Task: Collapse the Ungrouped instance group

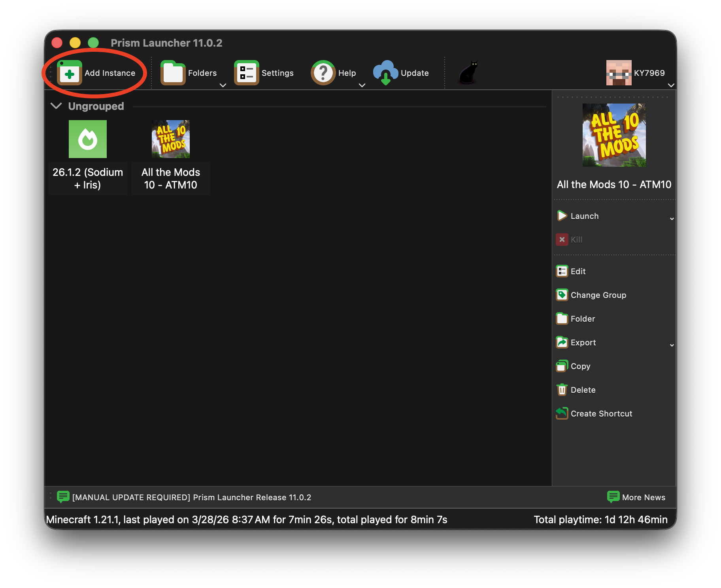Action: click(x=57, y=106)
